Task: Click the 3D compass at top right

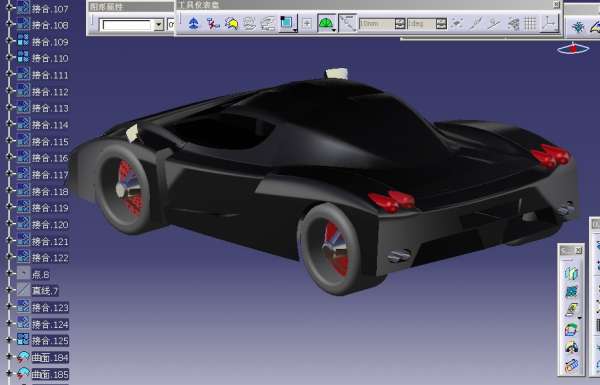Action: point(573,49)
